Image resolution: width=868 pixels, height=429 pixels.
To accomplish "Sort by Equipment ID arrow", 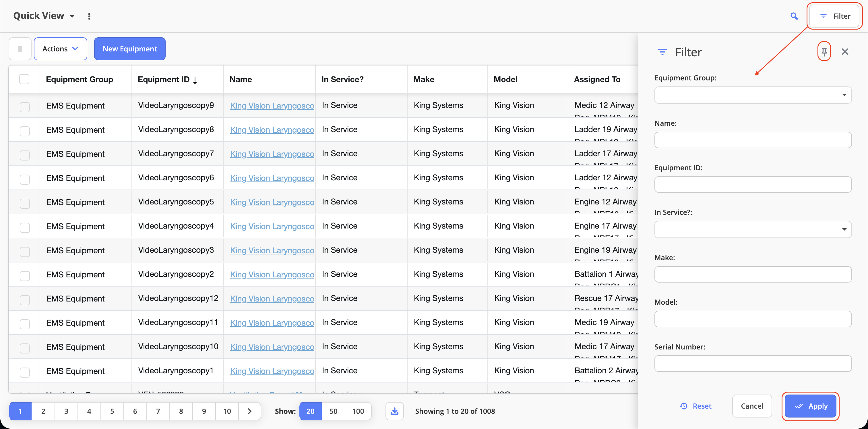I will pyautogui.click(x=195, y=80).
